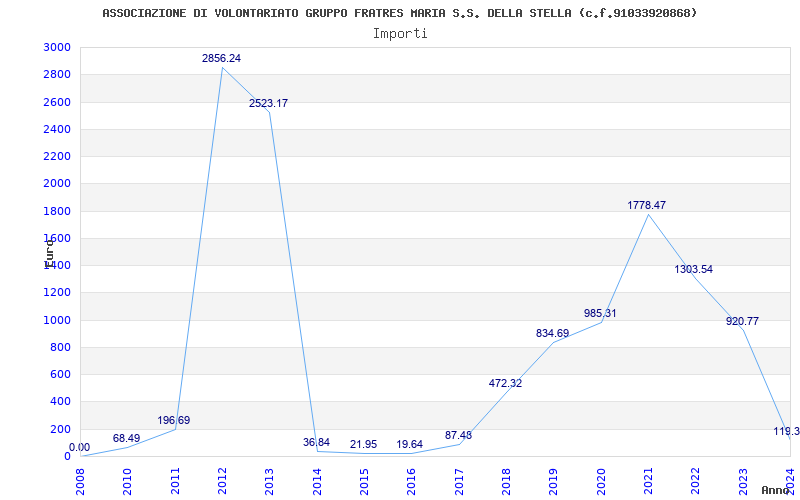This screenshot has width=800, height=500.
Task: Click the 1303.54 data label
Action: pyautogui.click(x=693, y=269)
